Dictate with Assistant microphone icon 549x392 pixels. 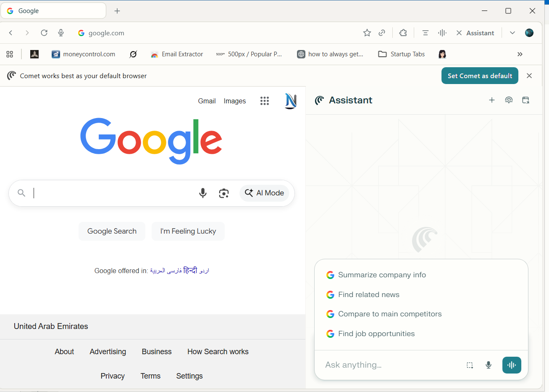[x=489, y=365]
